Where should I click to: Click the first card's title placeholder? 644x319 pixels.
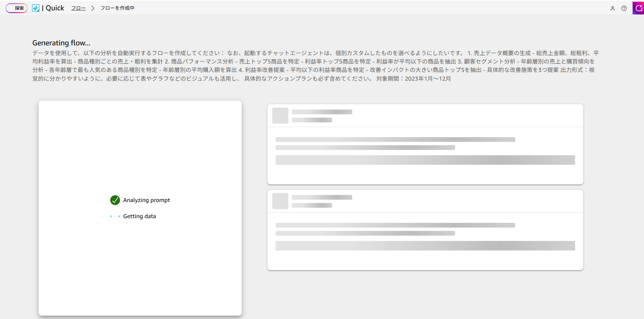point(322,112)
